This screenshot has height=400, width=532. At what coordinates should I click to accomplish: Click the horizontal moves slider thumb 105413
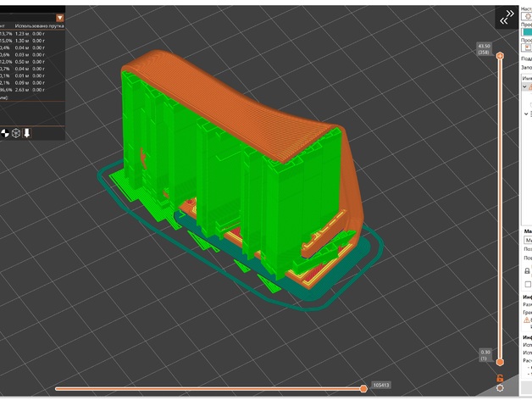coord(363,388)
